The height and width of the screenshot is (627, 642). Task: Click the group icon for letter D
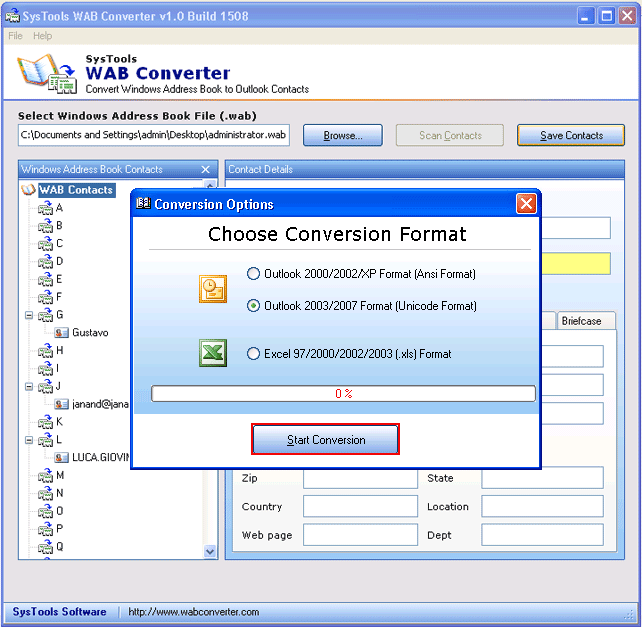point(45,261)
